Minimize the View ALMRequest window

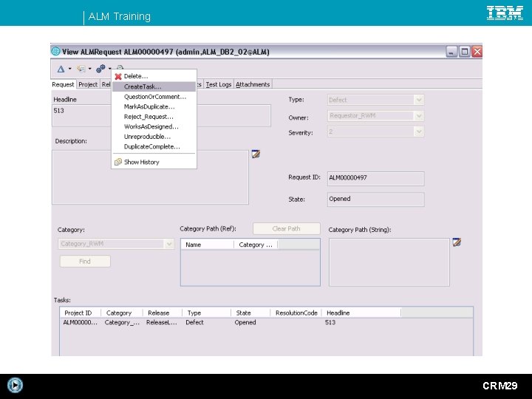click(451, 52)
